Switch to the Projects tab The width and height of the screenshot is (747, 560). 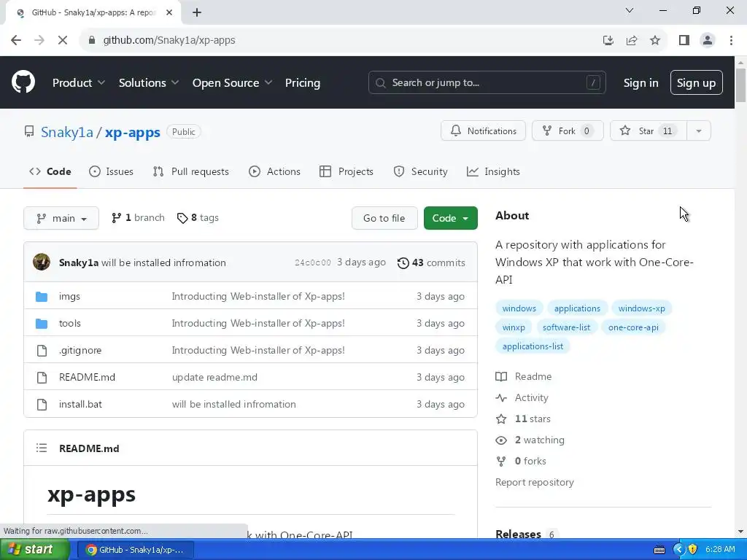pyautogui.click(x=347, y=171)
